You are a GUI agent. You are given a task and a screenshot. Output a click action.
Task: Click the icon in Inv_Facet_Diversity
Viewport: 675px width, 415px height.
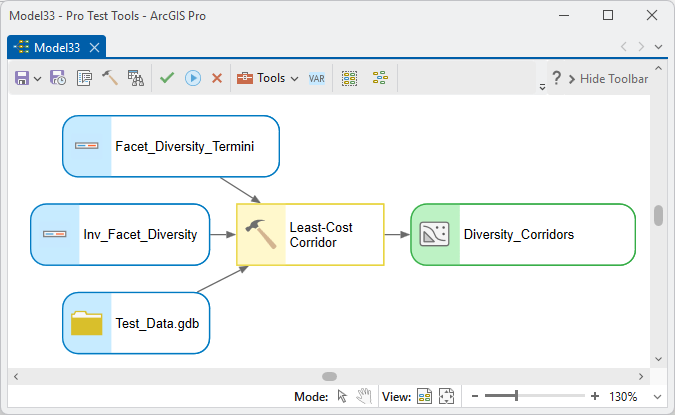click(55, 234)
